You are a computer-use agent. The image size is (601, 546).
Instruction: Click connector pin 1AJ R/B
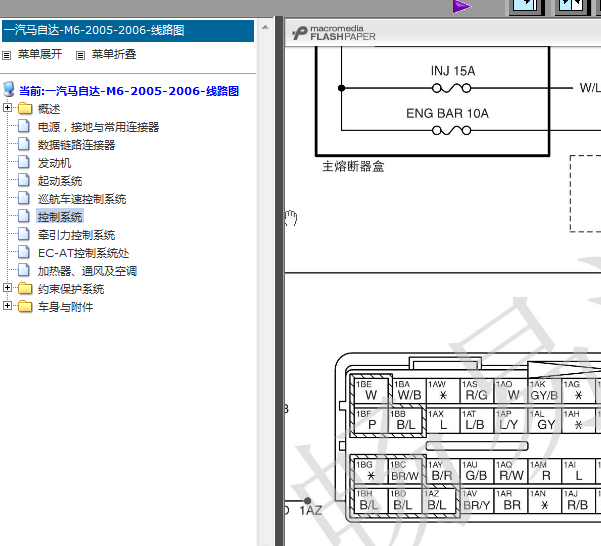pyautogui.click(x=578, y=501)
